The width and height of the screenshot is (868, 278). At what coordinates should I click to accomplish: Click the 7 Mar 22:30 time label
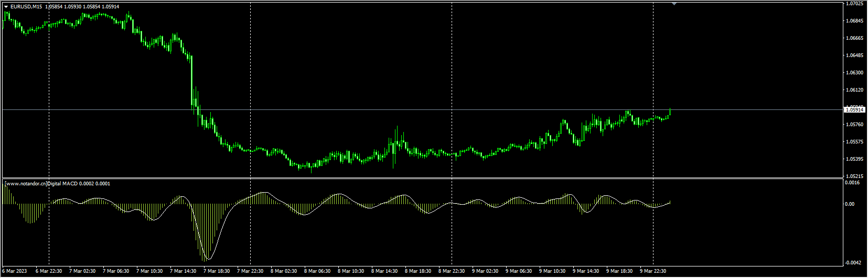[250, 271]
